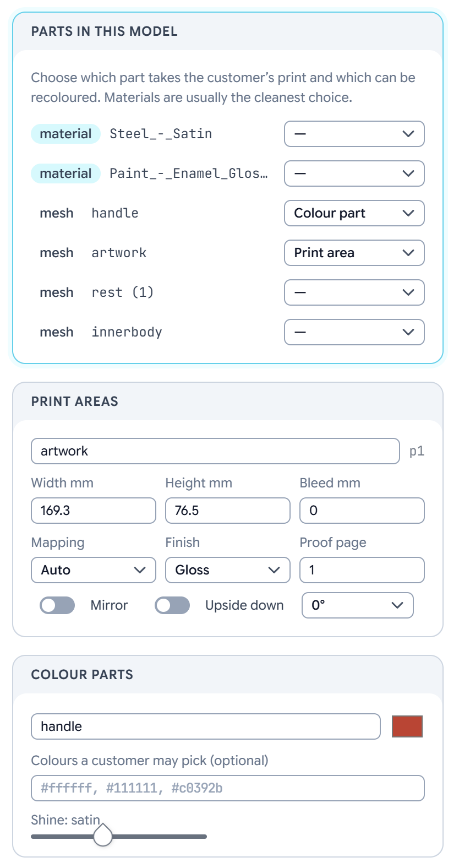Toggle the Upside down switch
This screenshot has width=459, height=868.
[172, 605]
